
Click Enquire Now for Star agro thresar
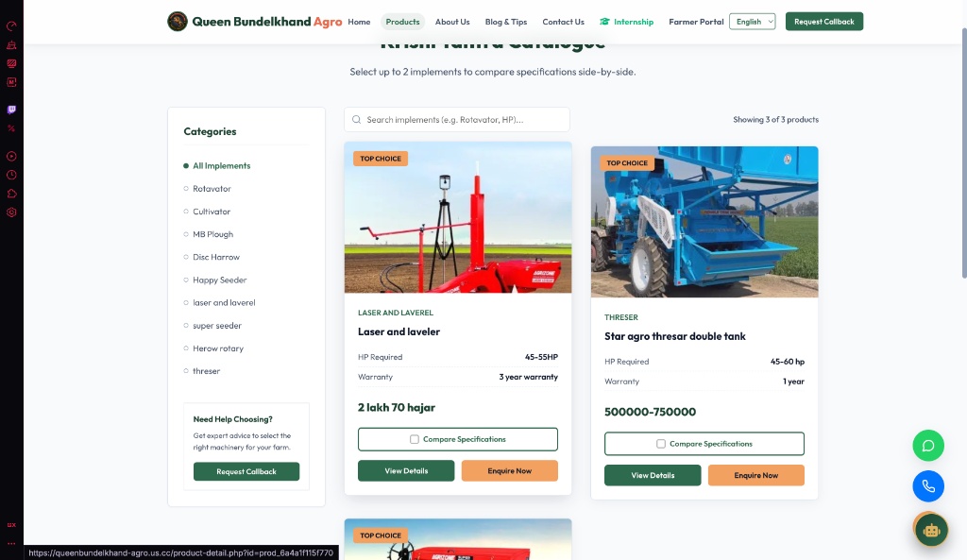click(x=756, y=476)
